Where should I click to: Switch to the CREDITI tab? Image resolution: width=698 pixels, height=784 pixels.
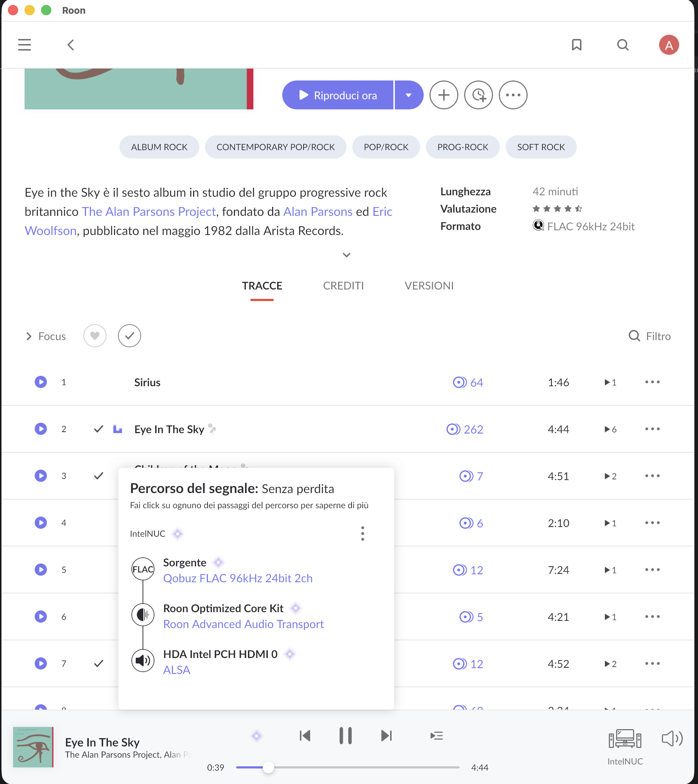coord(343,286)
